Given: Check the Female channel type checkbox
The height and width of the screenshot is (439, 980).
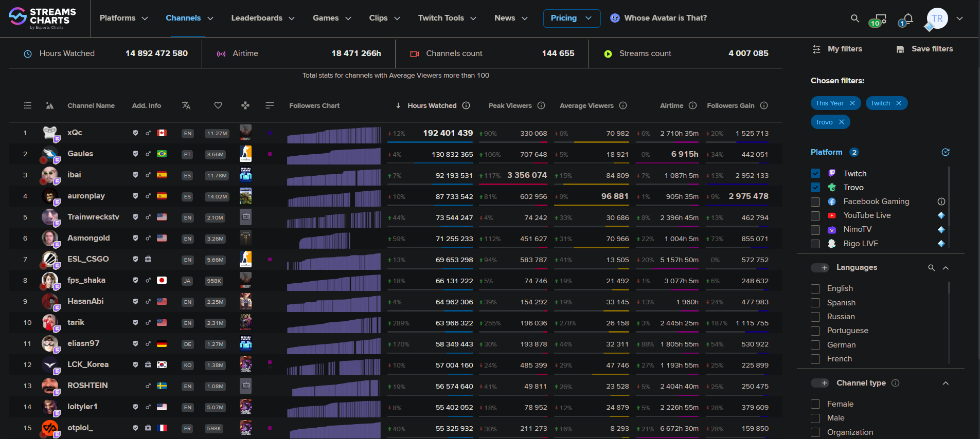Looking at the screenshot, I should pos(815,404).
